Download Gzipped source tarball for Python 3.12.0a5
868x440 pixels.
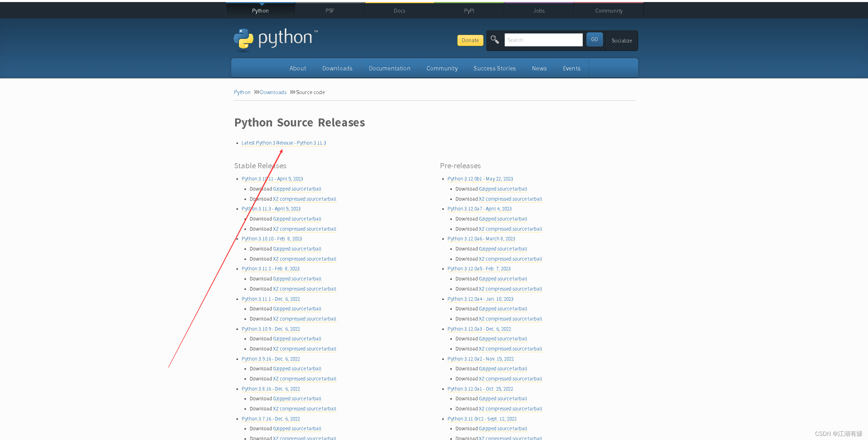(503, 279)
